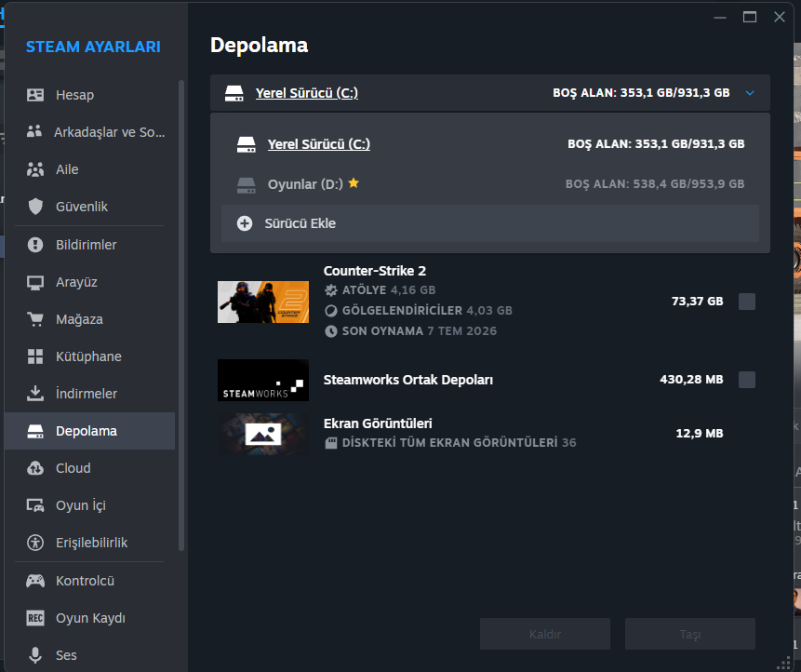Open the Oyun İçi settings section
The image size is (801, 672).
pyautogui.click(x=89, y=505)
